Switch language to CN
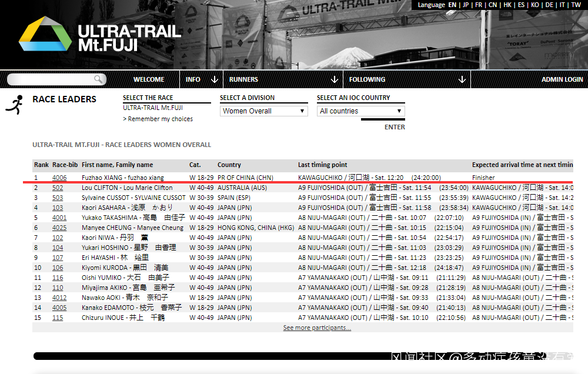The height and width of the screenshot is (374, 588). [493, 5]
